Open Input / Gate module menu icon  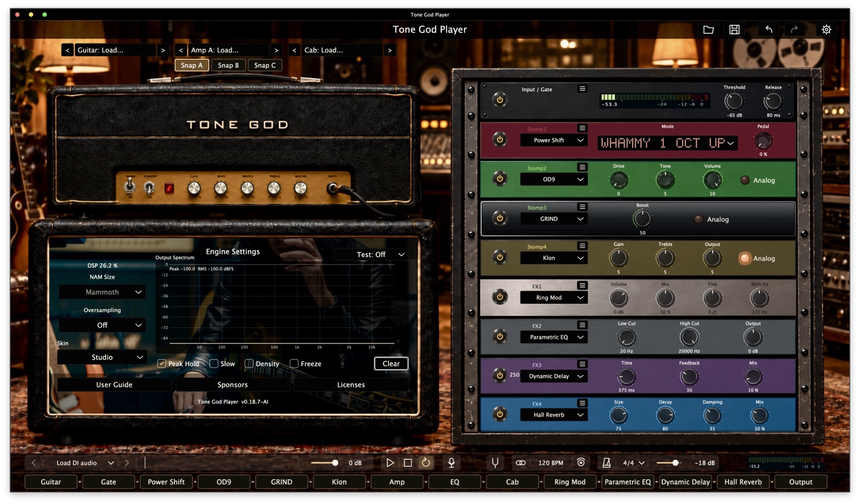point(582,89)
